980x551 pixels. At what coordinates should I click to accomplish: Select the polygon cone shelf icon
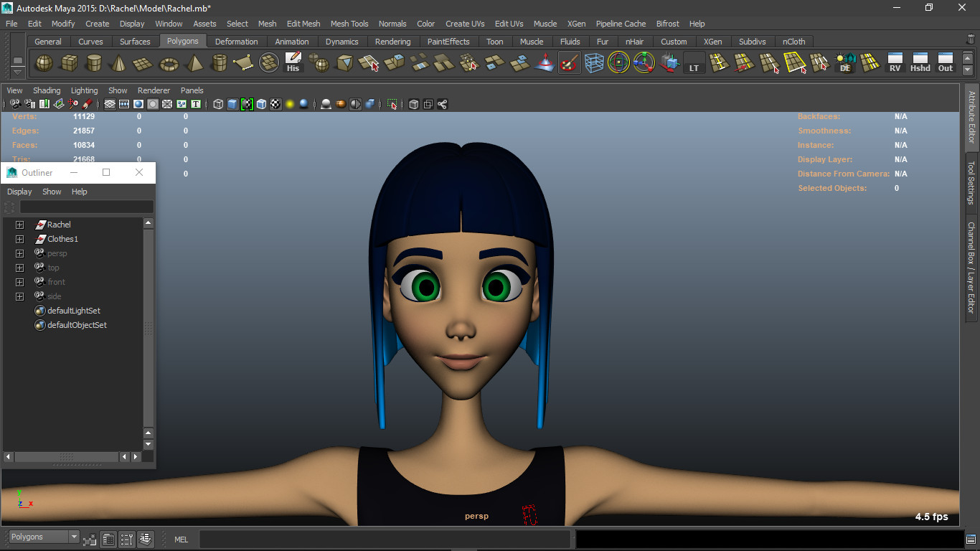(119, 64)
